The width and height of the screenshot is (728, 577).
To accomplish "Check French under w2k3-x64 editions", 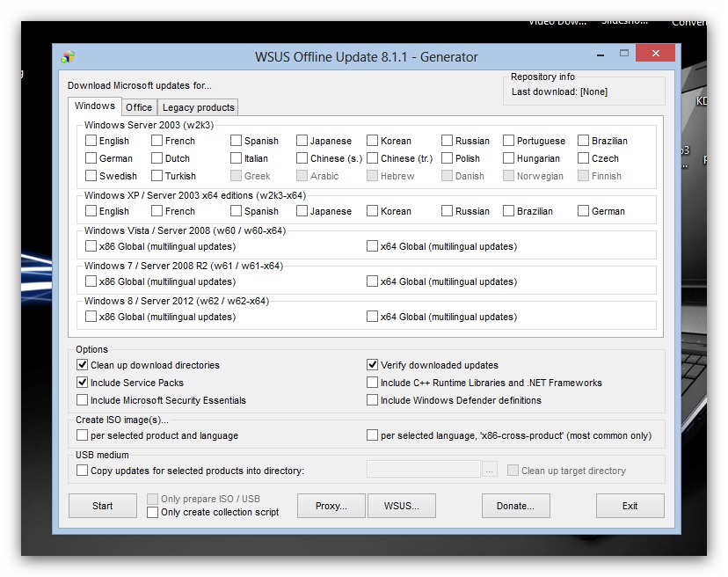I will tap(157, 211).
